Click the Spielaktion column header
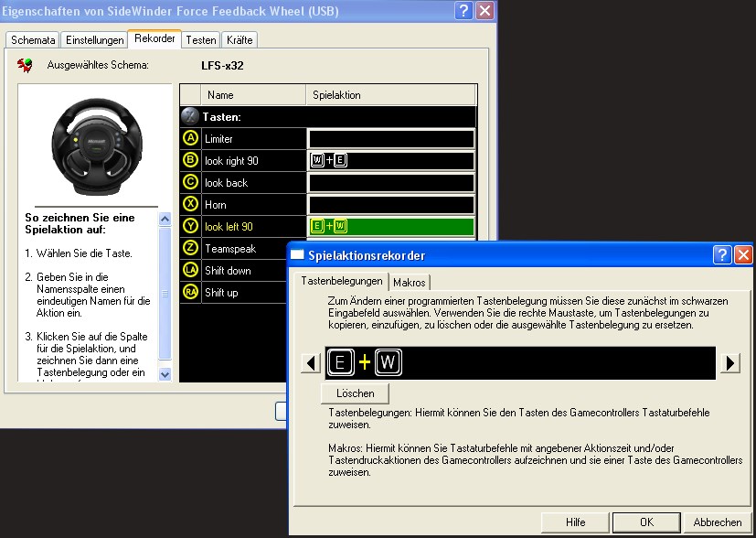The image size is (756, 538). pyautogui.click(x=391, y=95)
